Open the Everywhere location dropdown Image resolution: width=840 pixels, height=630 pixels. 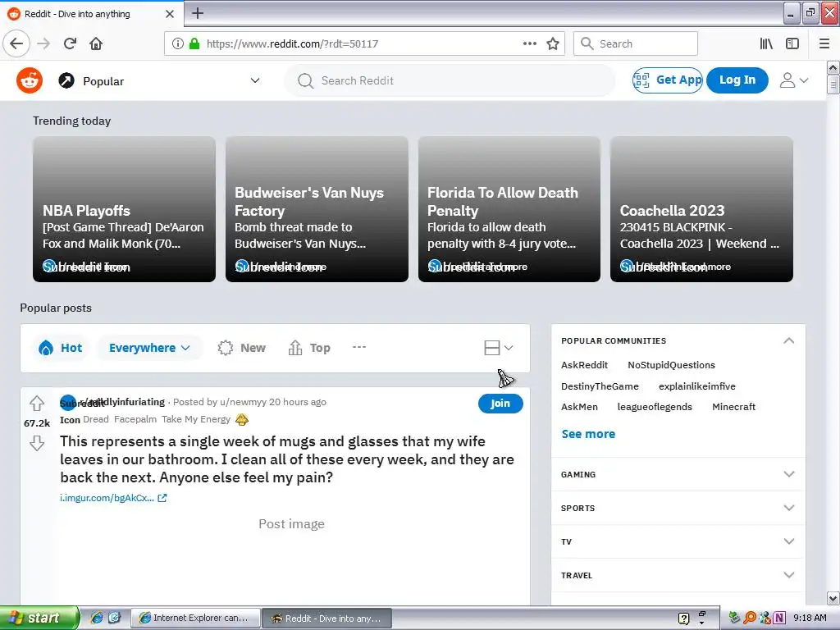(x=149, y=348)
